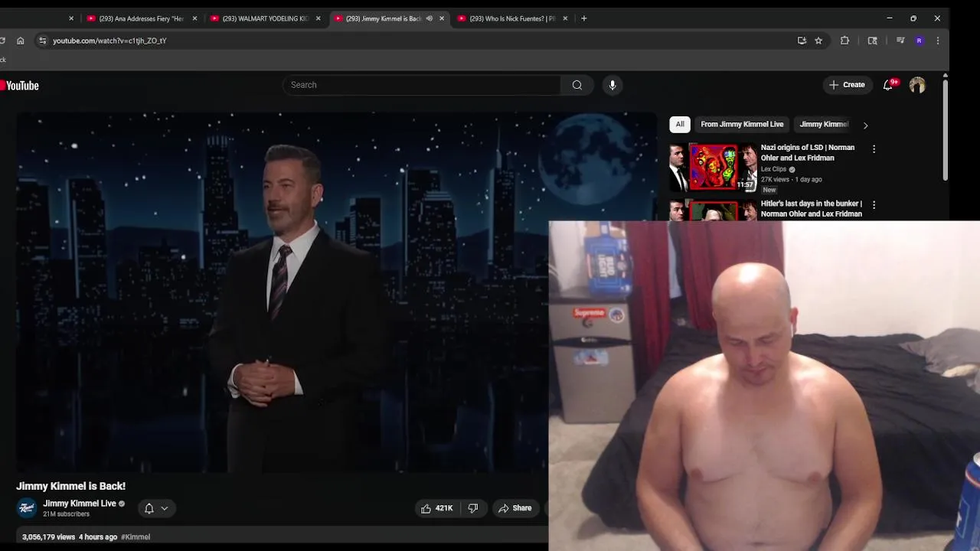980x551 pixels.
Task: Close the WALMART YODELING KID tab
Action: point(318,18)
